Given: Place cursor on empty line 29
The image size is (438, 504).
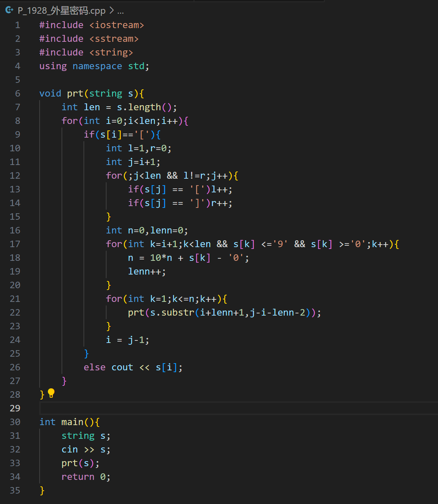Looking at the screenshot, I should (x=216, y=409).
